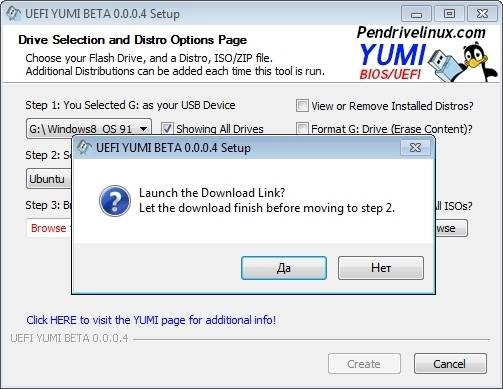This screenshot has width=503, height=389.
Task: Open the YUMI page additional info link
Action: 151,320
